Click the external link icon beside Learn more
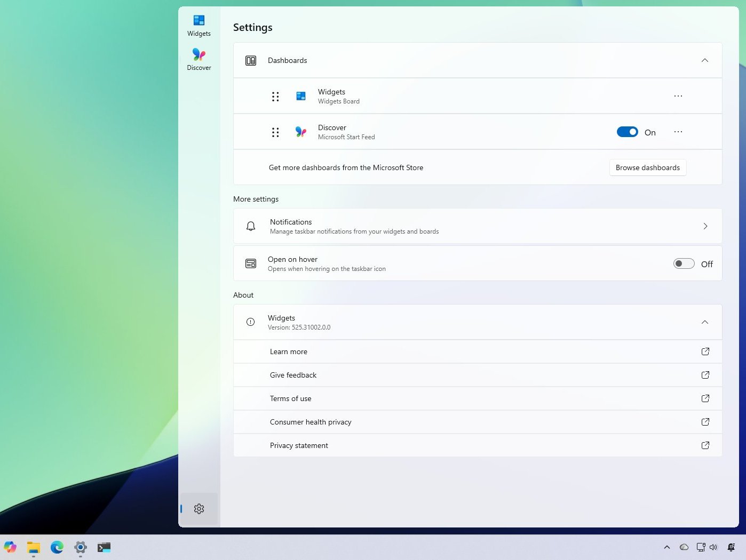Screen dimensions: 746x560 coord(705,351)
